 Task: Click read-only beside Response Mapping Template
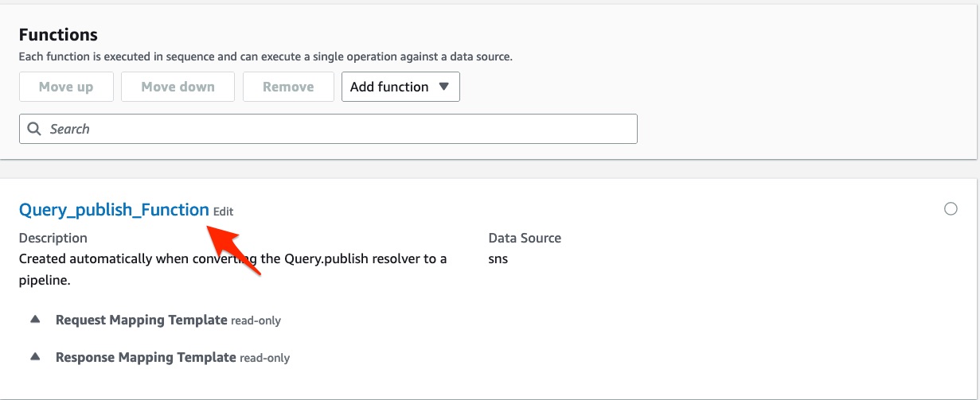264,358
